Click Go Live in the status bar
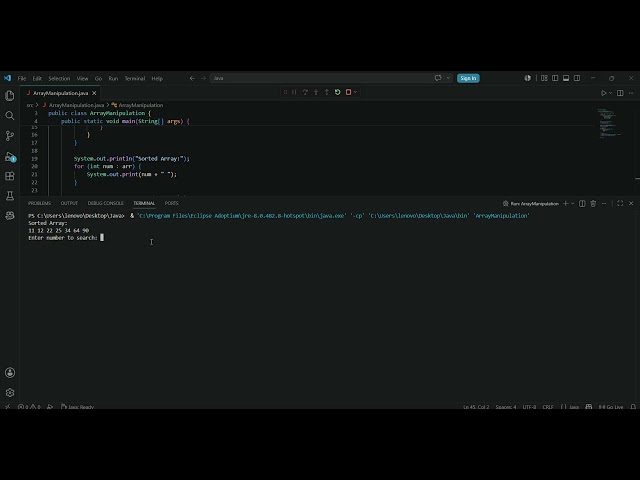The height and width of the screenshot is (480, 640). point(611,407)
